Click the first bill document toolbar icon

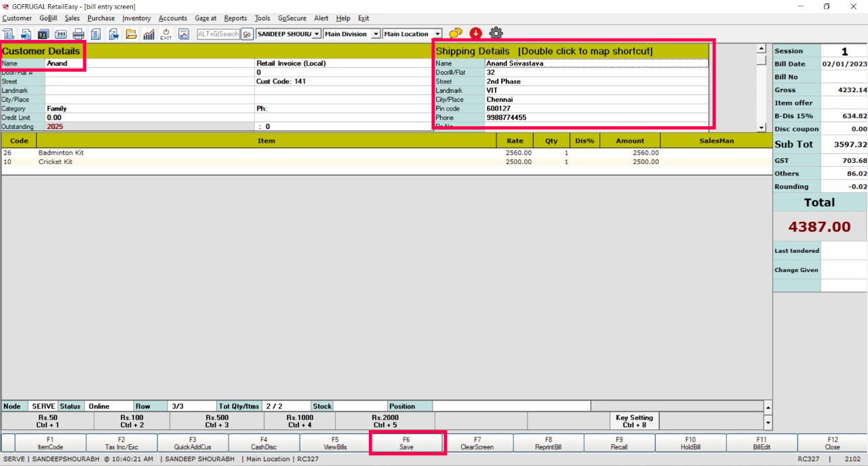coord(9,34)
